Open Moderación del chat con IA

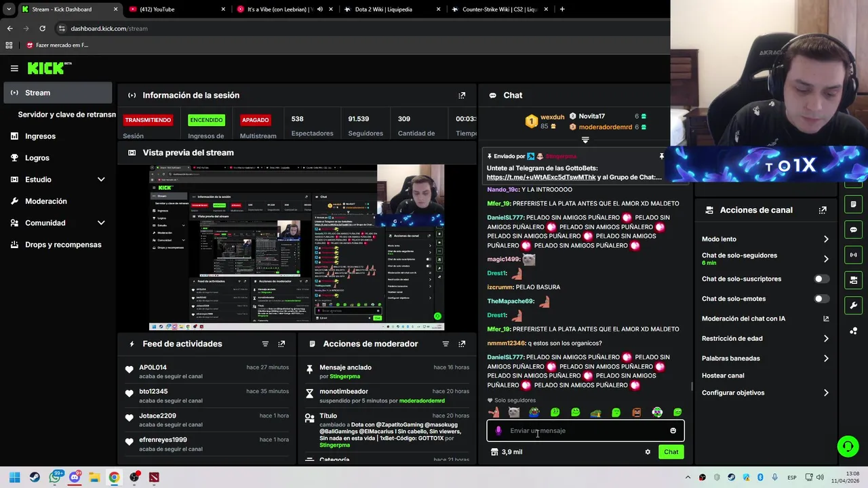click(x=765, y=319)
